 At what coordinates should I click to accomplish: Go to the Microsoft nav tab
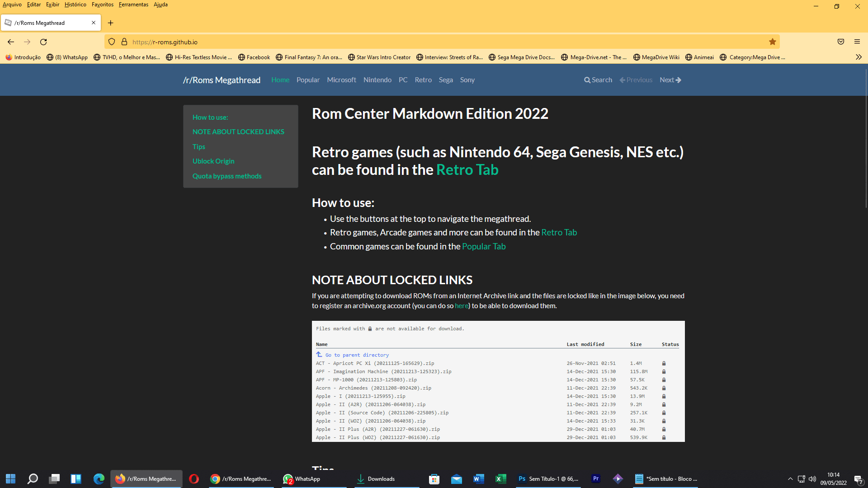pos(341,80)
